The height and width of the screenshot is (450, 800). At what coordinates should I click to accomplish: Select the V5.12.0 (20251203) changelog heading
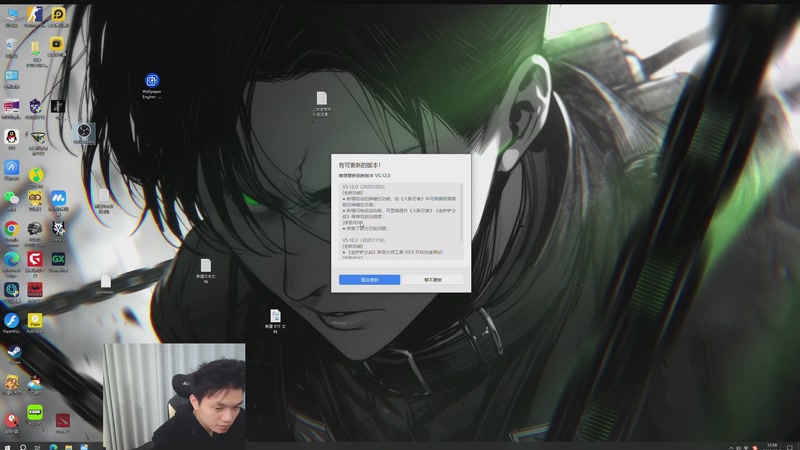pos(363,187)
